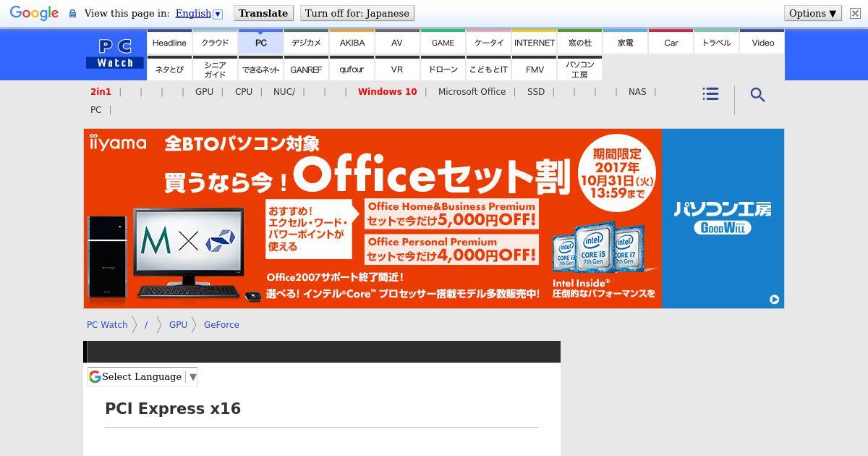
Task: Click the Translate button
Action: click(x=263, y=13)
